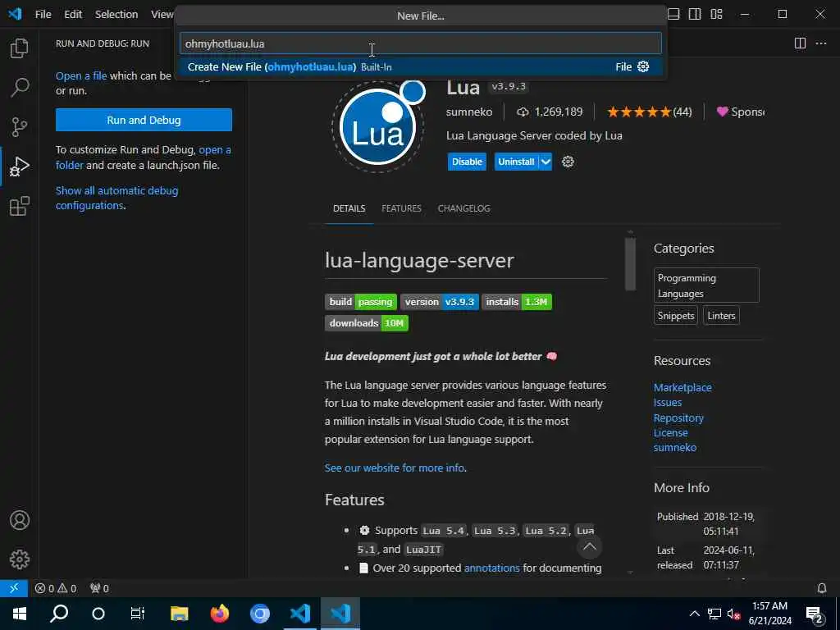Show errors and warnings count in status bar
The height and width of the screenshot is (630, 840).
point(56,588)
